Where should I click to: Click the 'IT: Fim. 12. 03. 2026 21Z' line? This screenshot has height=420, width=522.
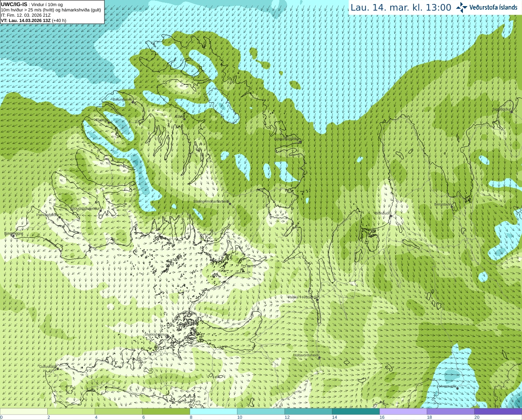26,15
